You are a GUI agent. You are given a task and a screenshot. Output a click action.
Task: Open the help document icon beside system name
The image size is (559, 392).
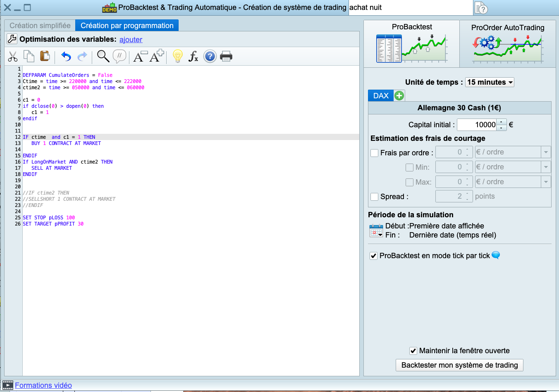tap(481, 8)
